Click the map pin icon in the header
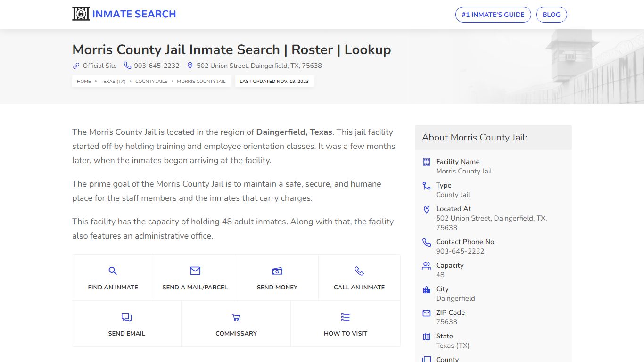Screen dimensions: 644x362 [190, 66]
